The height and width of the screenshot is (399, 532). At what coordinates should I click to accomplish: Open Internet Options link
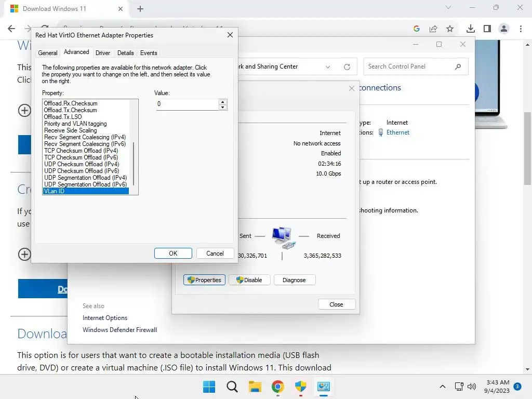pyautogui.click(x=105, y=318)
